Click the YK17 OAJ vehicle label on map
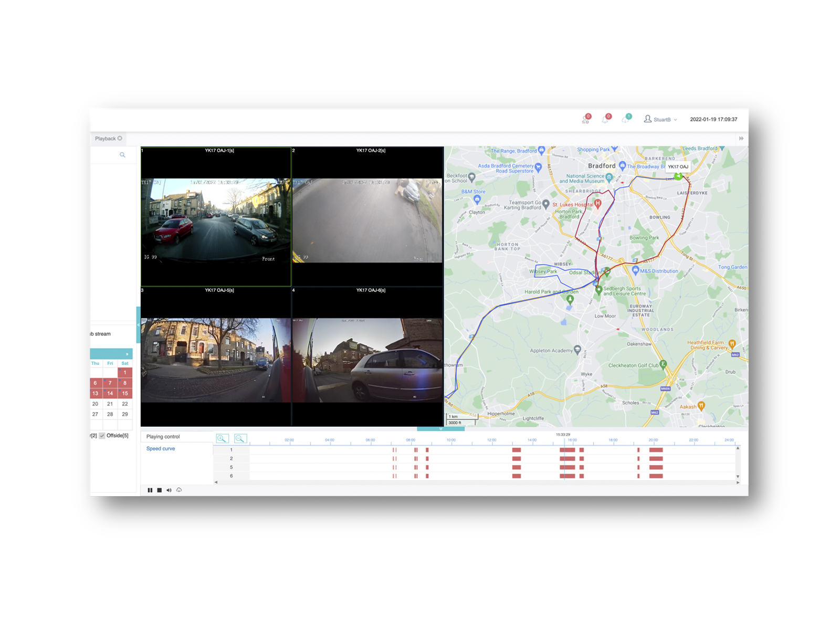The height and width of the screenshot is (630, 840). click(678, 166)
